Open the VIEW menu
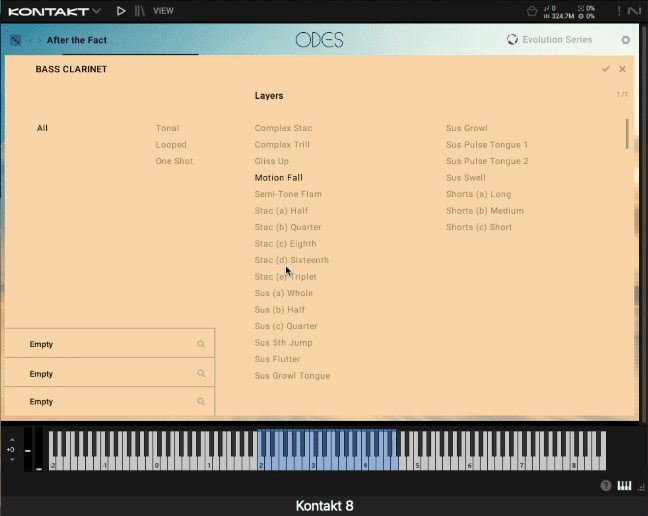648x516 pixels. [163, 11]
